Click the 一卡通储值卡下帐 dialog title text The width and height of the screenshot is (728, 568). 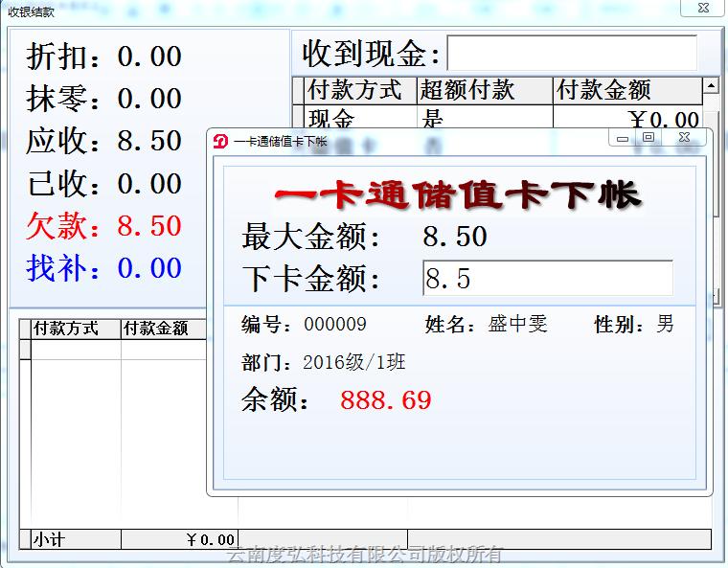click(280, 142)
